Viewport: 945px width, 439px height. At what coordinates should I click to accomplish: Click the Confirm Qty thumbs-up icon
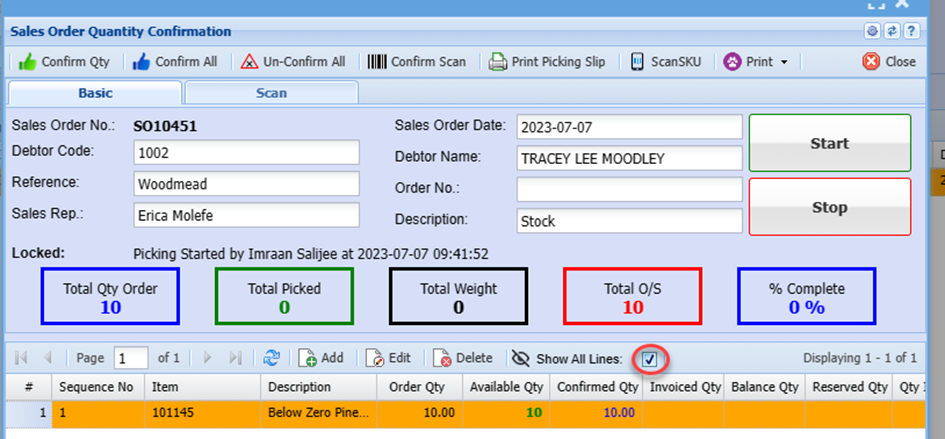click(28, 62)
